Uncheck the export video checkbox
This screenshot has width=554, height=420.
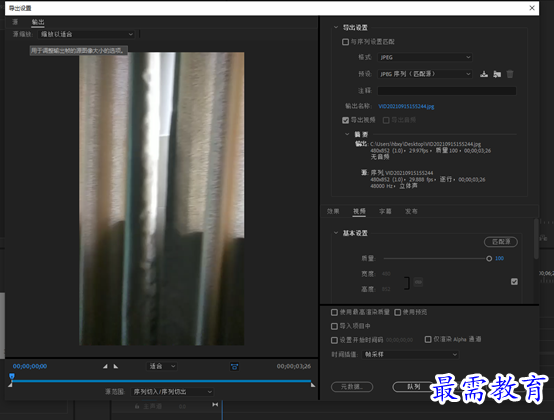coord(345,120)
